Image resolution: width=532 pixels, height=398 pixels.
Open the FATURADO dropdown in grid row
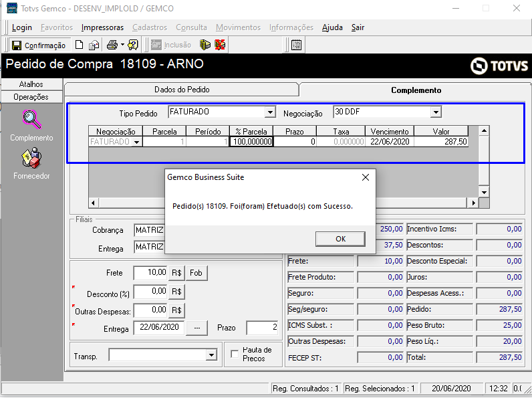pos(137,142)
